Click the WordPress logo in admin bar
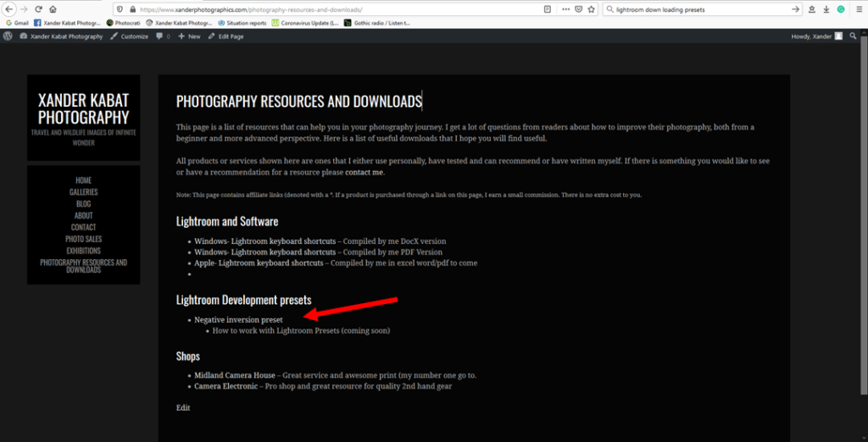The height and width of the screenshot is (442, 868). click(x=8, y=36)
